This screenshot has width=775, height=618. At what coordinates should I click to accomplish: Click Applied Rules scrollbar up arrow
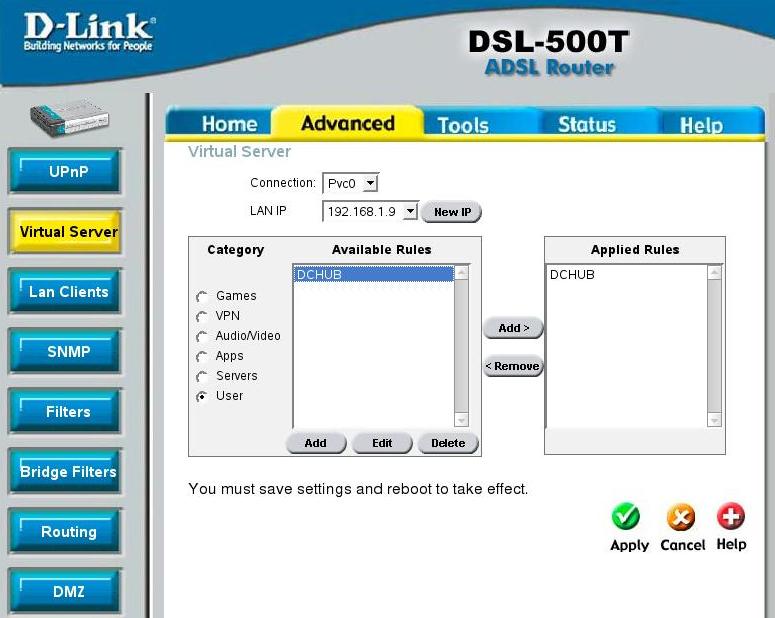point(714,272)
